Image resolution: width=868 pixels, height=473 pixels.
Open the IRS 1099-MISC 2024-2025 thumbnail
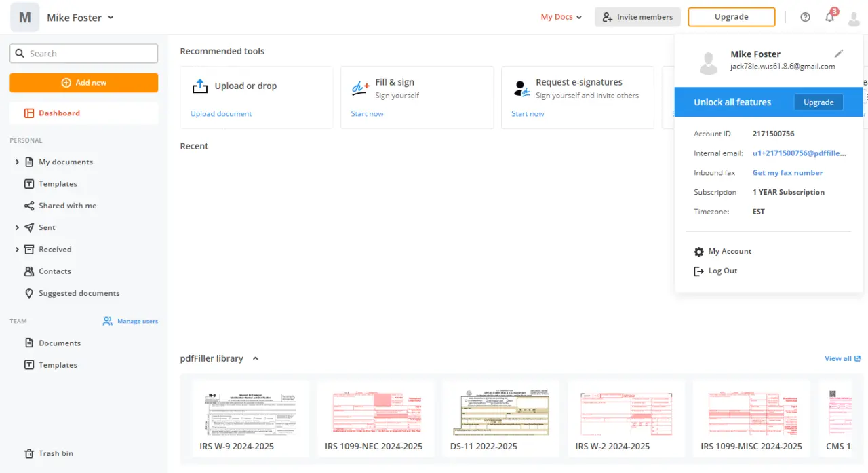click(x=751, y=419)
